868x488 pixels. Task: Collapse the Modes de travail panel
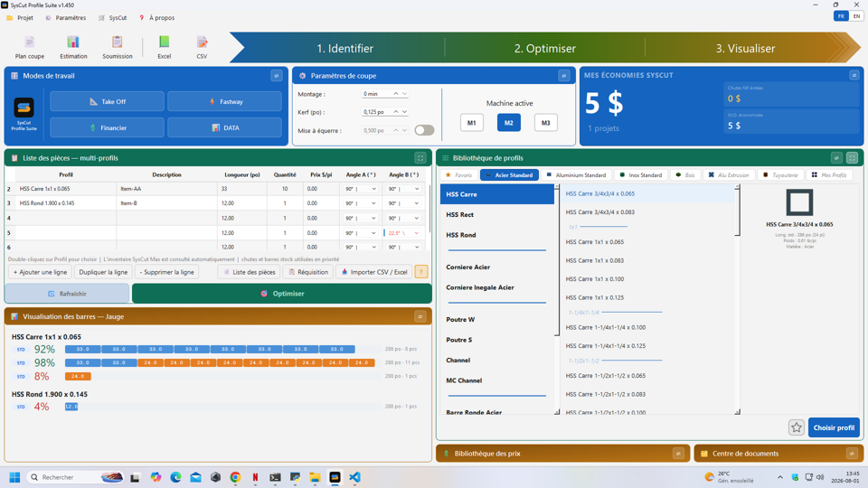[277, 76]
